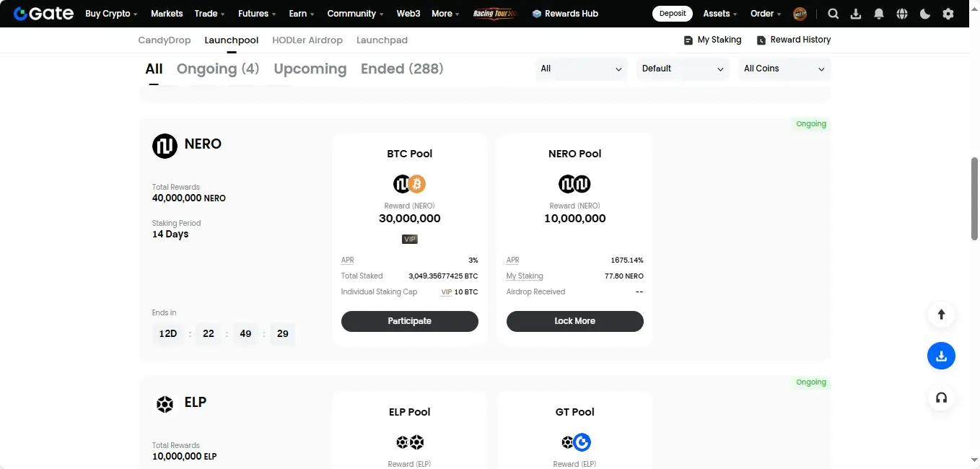Open the settings gear icon
Image resolution: width=980 pixels, height=469 pixels.
coord(948,14)
